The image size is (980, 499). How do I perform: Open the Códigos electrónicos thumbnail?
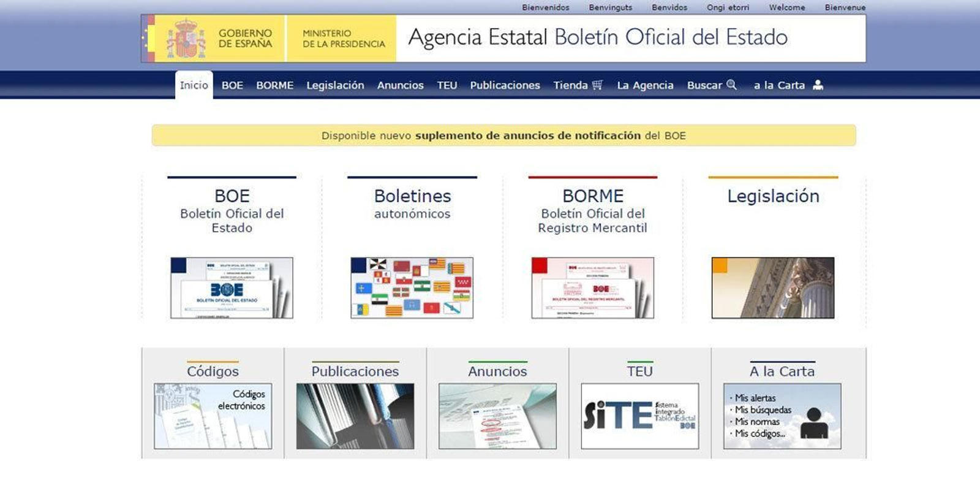[213, 416]
